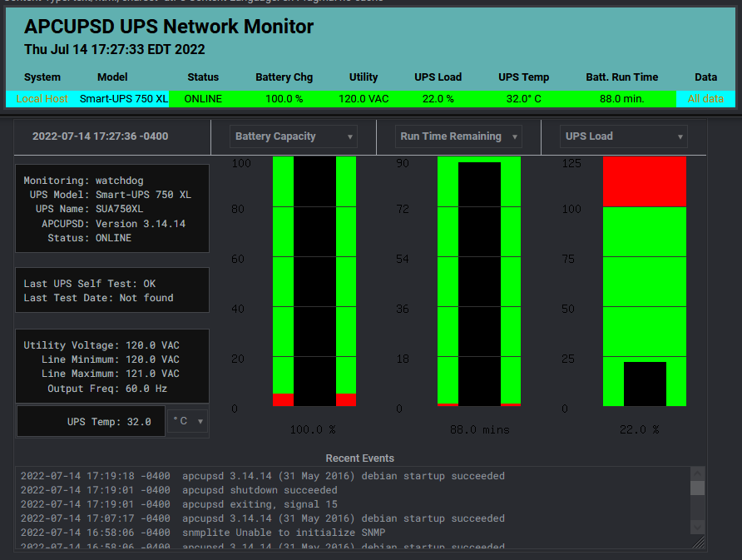Click the snmplite Unable to initialize SNMP event
Image resolution: width=742 pixels, height=560 pixels.
click(203, 533)
